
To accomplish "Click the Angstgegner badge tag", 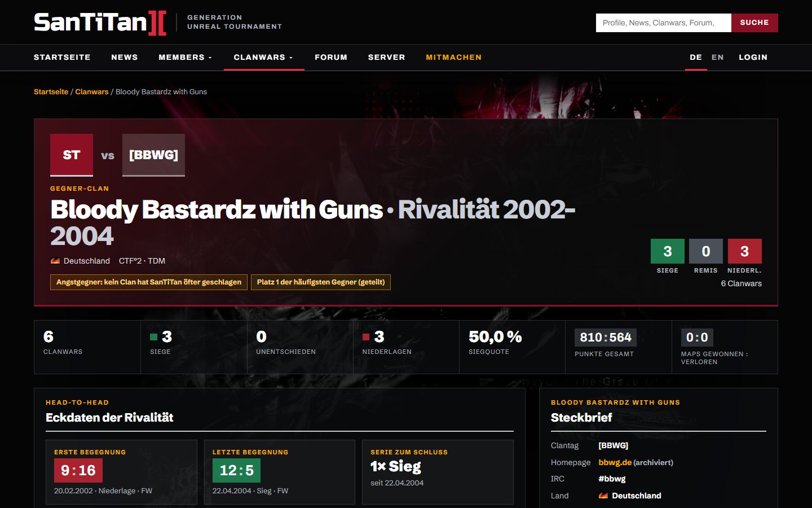I will [x=149, y=282].
